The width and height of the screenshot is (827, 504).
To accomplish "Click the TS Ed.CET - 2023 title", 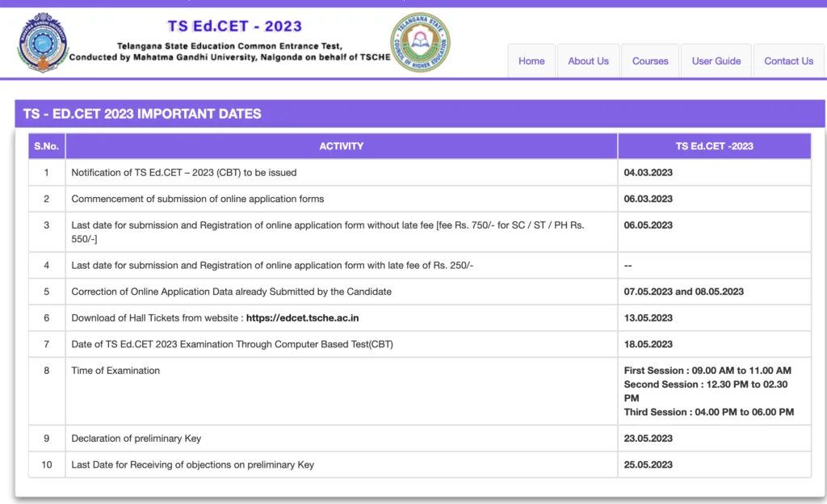I will tap(235, 26).
